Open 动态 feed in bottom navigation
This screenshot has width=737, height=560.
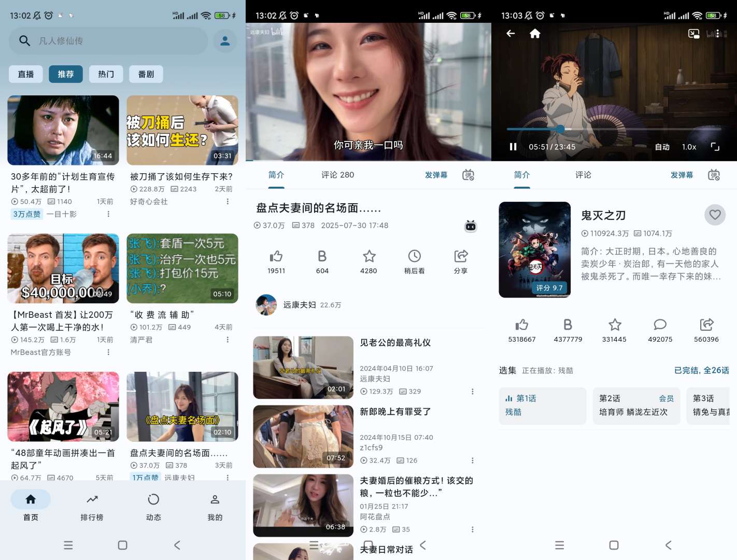153,506
